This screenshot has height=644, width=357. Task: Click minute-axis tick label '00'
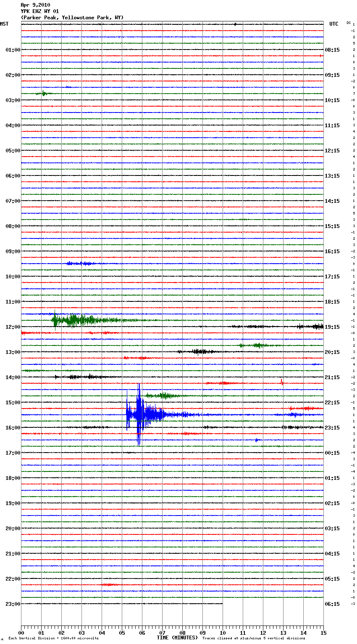point(21,633)
